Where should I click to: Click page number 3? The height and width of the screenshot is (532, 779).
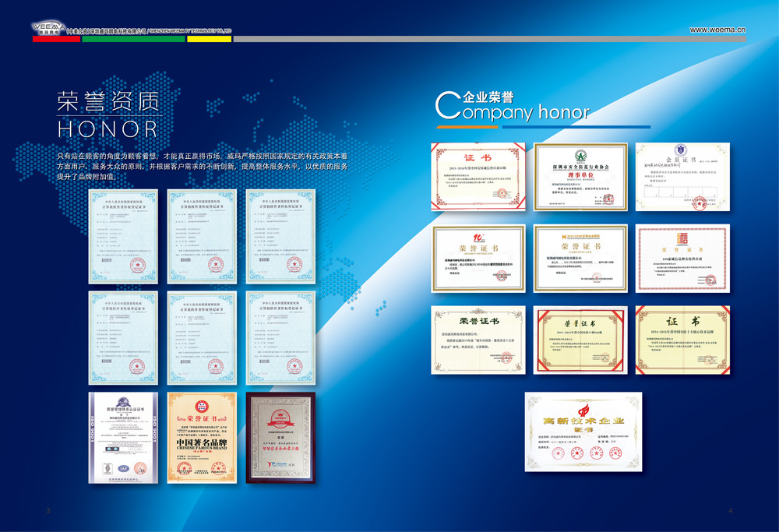[48, 511]
